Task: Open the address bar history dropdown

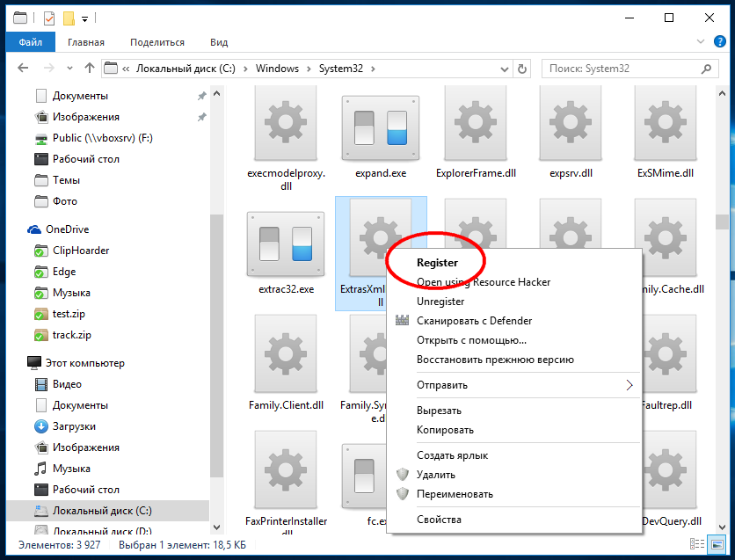Action: [x=502, y=69]
